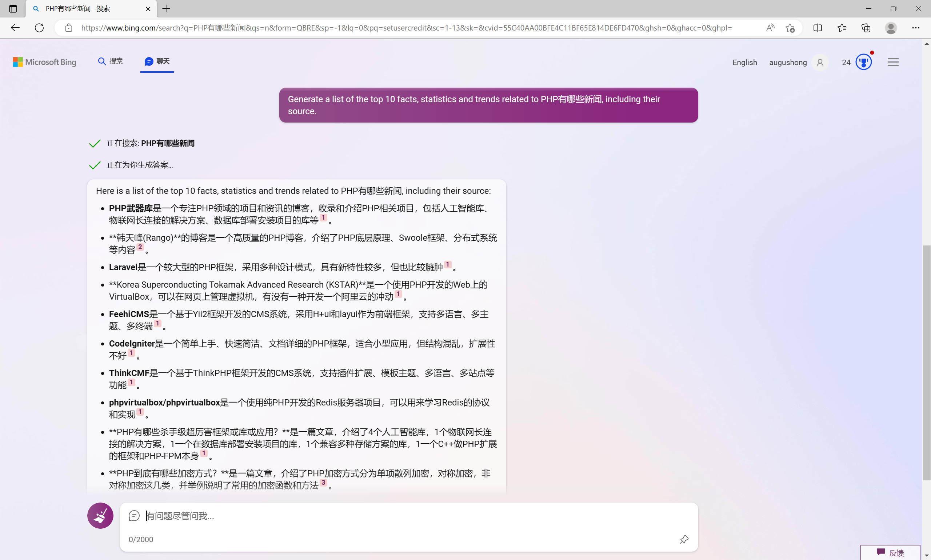
Task: Click the chat bubble icon in input box
Action: point(134,516)
